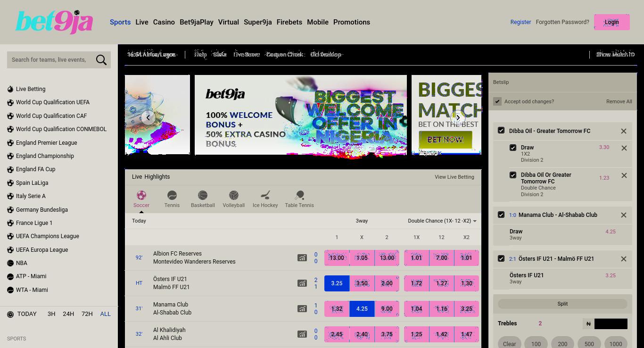The width and height of the screenshot is (644, 348).
Task: Filter events by 3H
Action: pos(51,314)
